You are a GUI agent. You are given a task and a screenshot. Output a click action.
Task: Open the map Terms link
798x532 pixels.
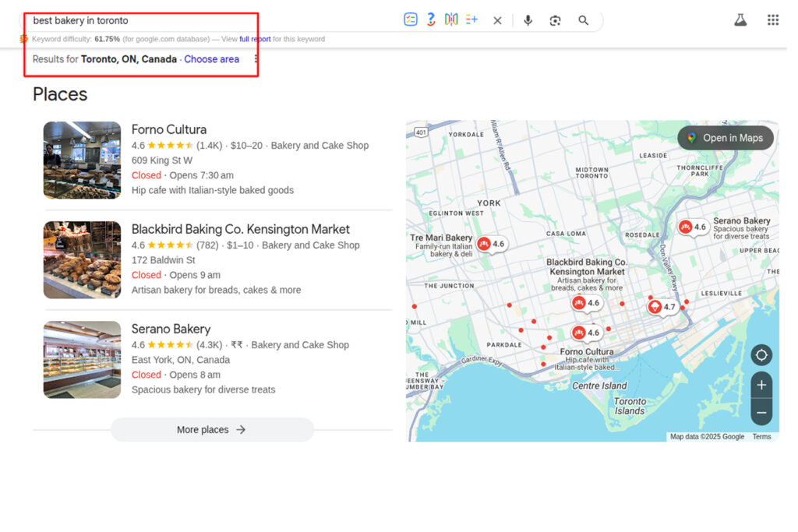(761, 436)
